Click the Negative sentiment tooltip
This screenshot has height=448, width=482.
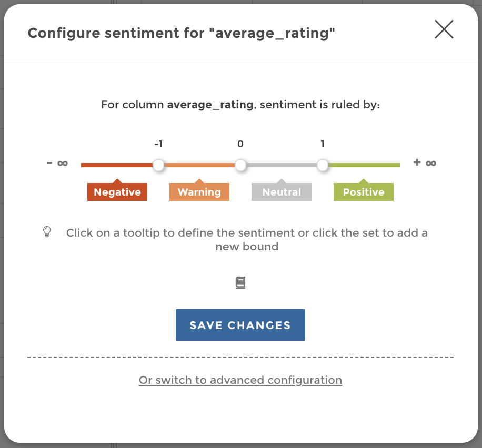click(117, 192)
